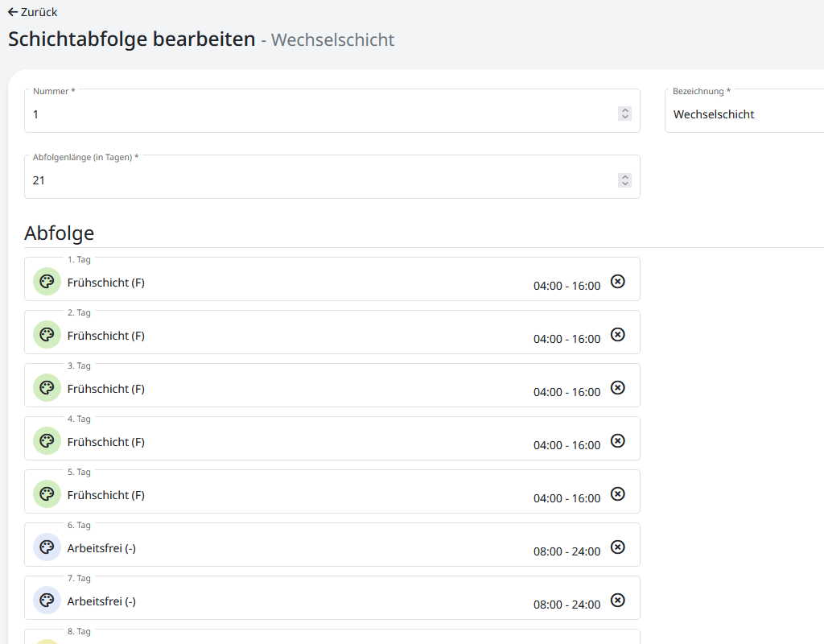The width and height of the screenshot is (824, 644).
Task: Open color palette for 4. Tag
Action: click(47, 441)
